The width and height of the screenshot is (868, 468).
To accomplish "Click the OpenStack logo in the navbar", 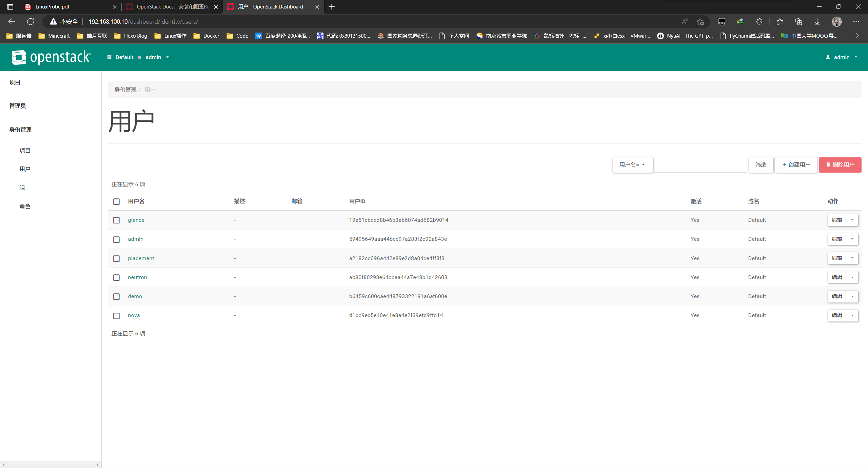I will point(51,57).
